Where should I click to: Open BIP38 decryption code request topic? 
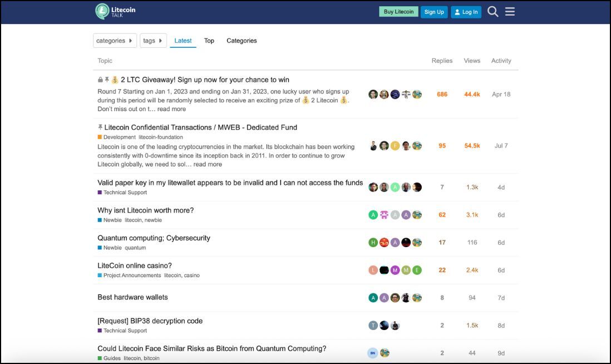[x=150, y=321]
